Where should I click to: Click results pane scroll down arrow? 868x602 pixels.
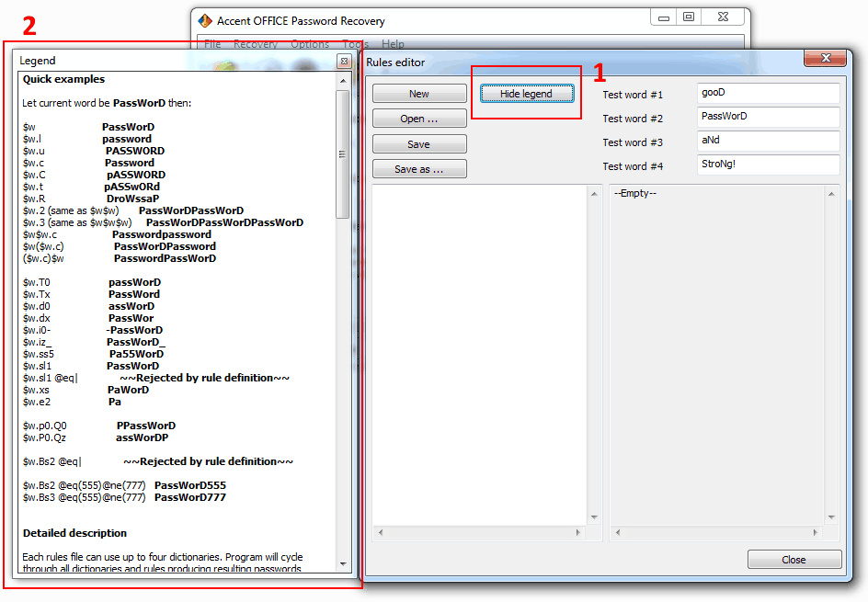pyautogui.click(x=831, y=517)
